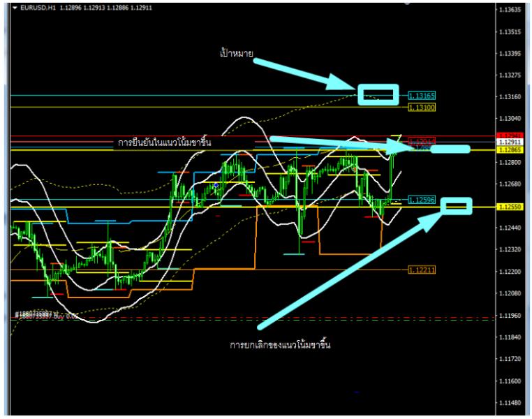The height and width of the screenshot is (419, 532).
Task: Click 1.11960 on the price scale
Action: tap(510, 316)
